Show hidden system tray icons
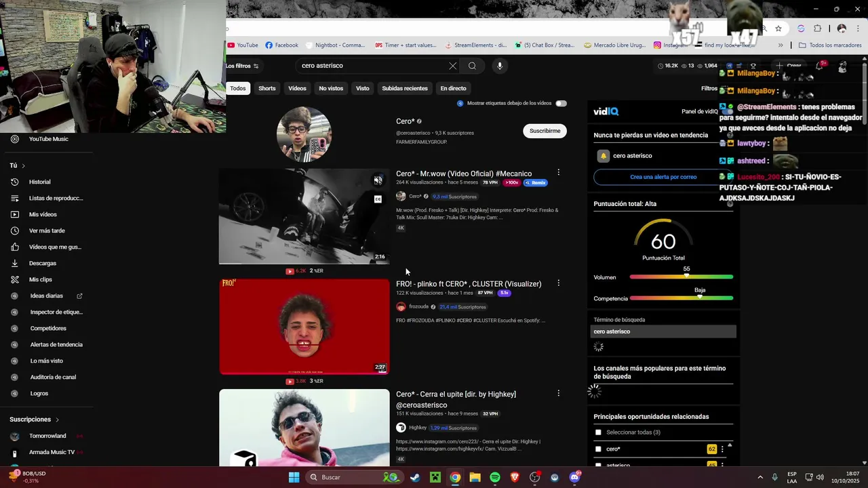 click(759, 477)
